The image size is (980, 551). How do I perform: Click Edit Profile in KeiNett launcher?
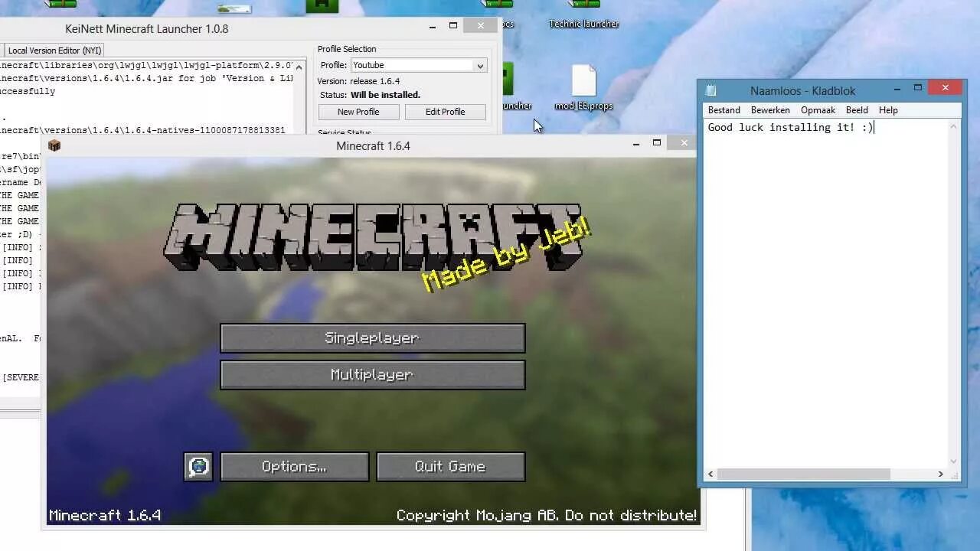click(x=445, y=112)
